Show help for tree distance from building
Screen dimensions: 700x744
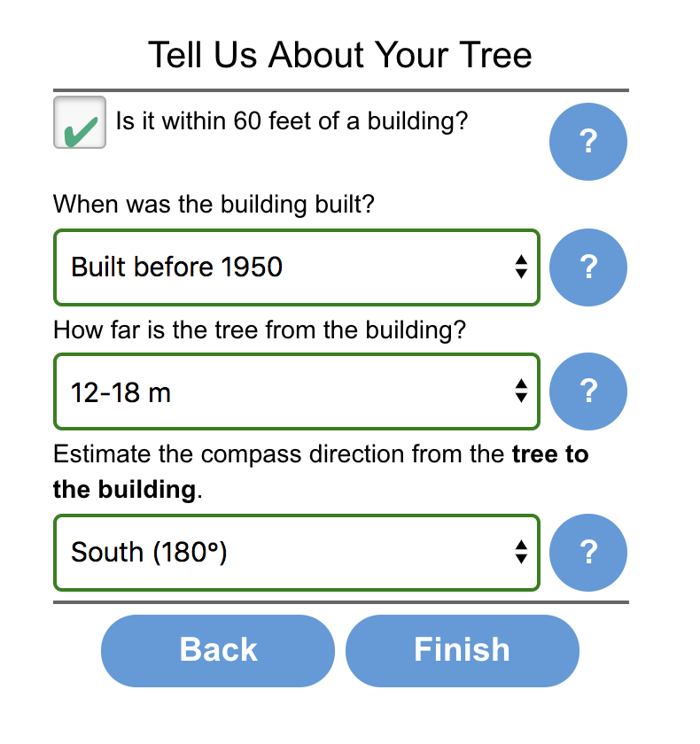(x=588, y=391)
